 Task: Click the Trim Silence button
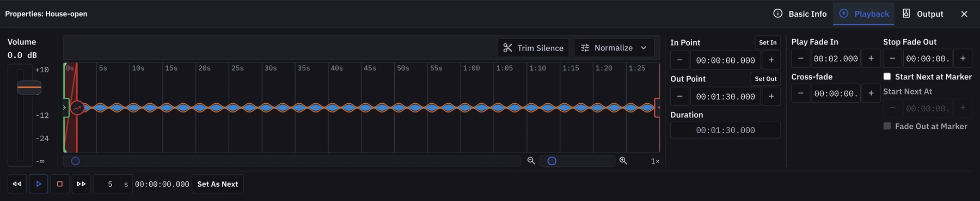pyautogui.click(x=533, y=48)
